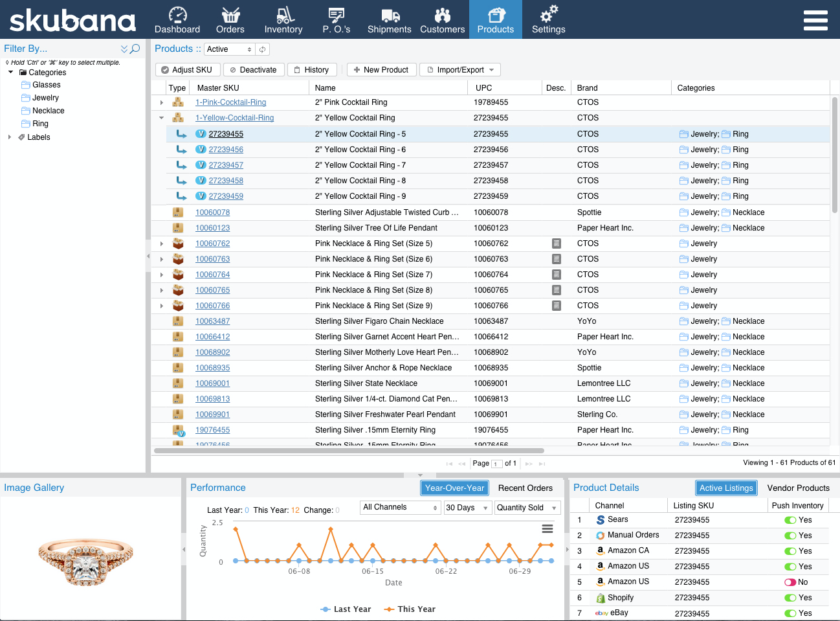The height and width of the screenshot is (621, 840).
Task: Open the Inventory forklift icon
Action: tap(283, 15)
